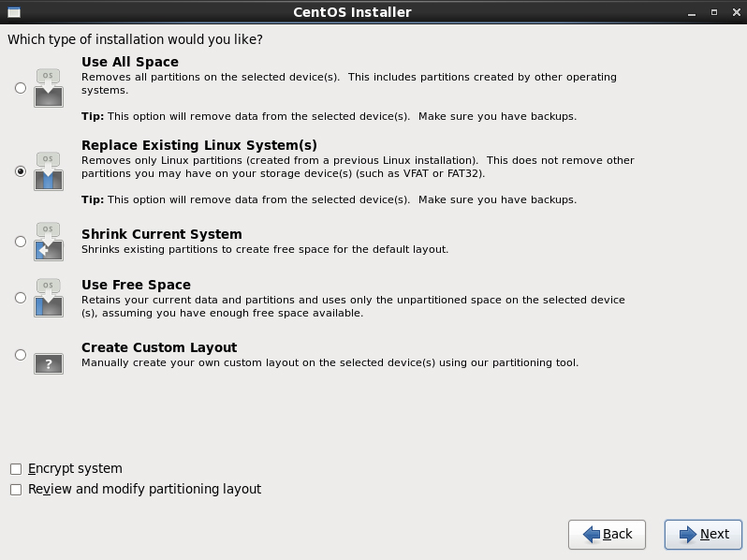
Task: Pick the Use Free Space radio button
Action: pos(21,298)
